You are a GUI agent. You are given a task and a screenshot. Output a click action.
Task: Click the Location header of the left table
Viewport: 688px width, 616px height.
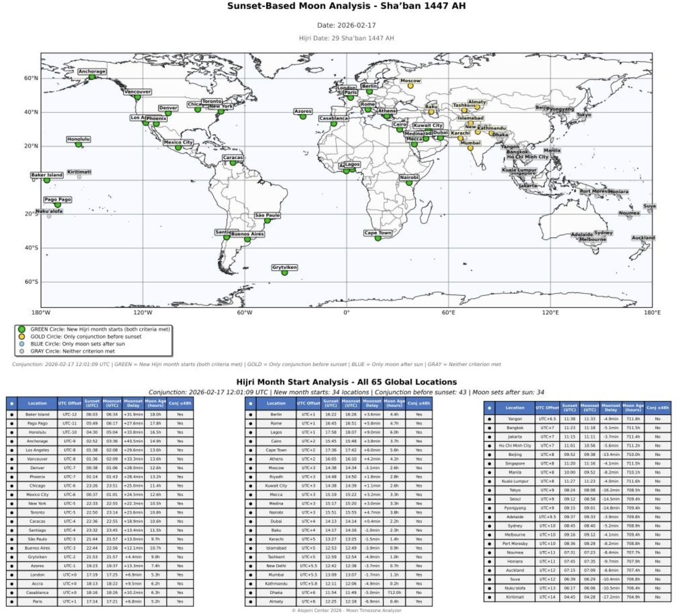(x=37, y=403)
